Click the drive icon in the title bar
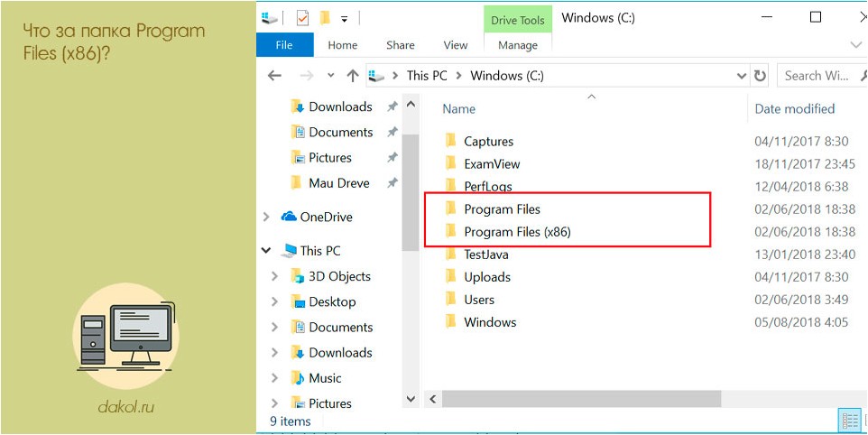Image resolution: width=868 pixels, height=435 pixels. (269, 18)
